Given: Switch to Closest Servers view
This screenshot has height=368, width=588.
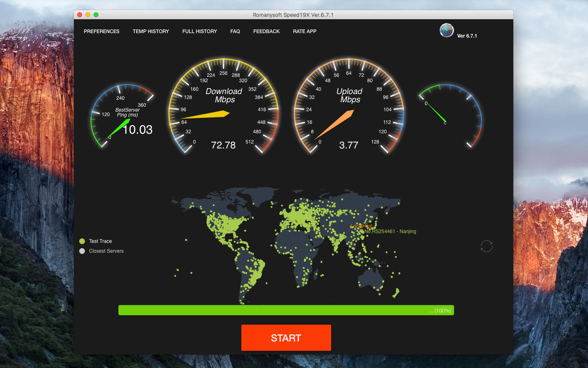Looking at the screenshot, I should click(x=106, y=251).
